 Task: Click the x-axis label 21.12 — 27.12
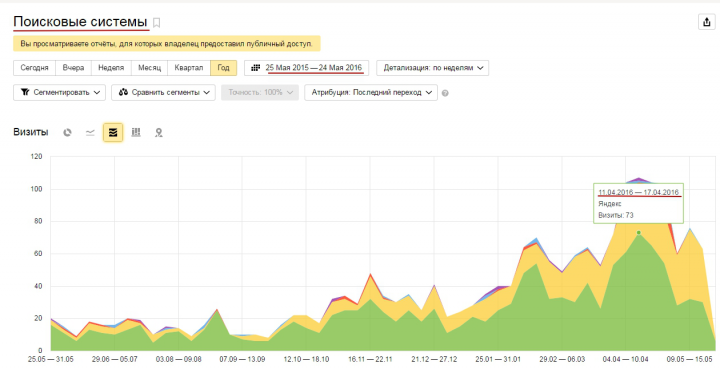point(434,359)
